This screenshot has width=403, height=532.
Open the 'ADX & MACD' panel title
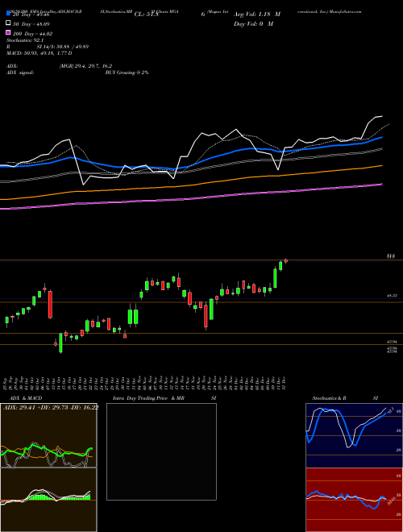pos(26,398)
